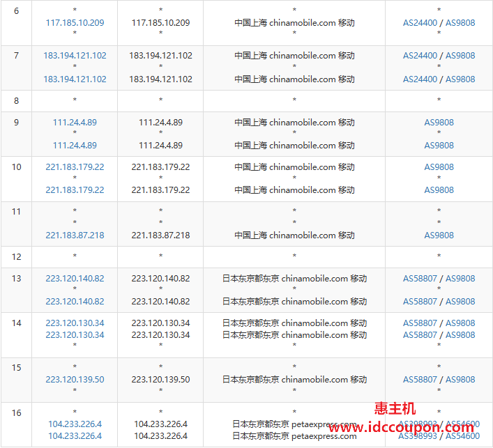Open lower AS9808 link in hop 14 row

(460, 335)
